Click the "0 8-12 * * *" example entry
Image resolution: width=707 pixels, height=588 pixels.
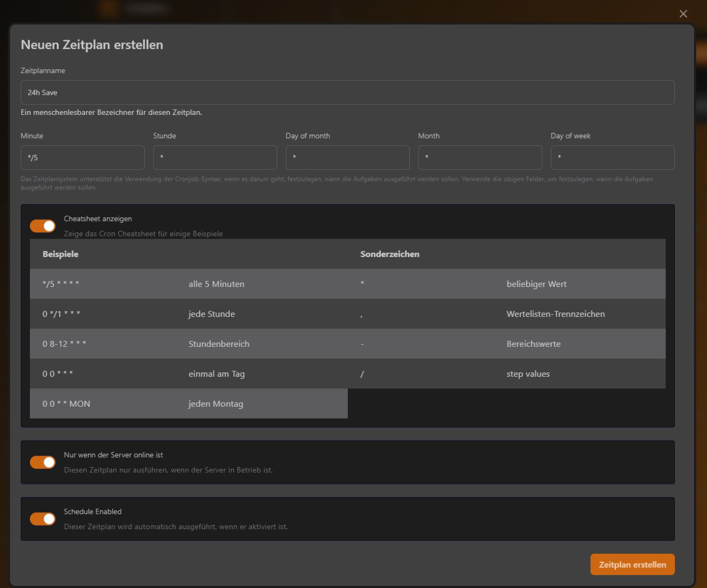coord(64,344)
